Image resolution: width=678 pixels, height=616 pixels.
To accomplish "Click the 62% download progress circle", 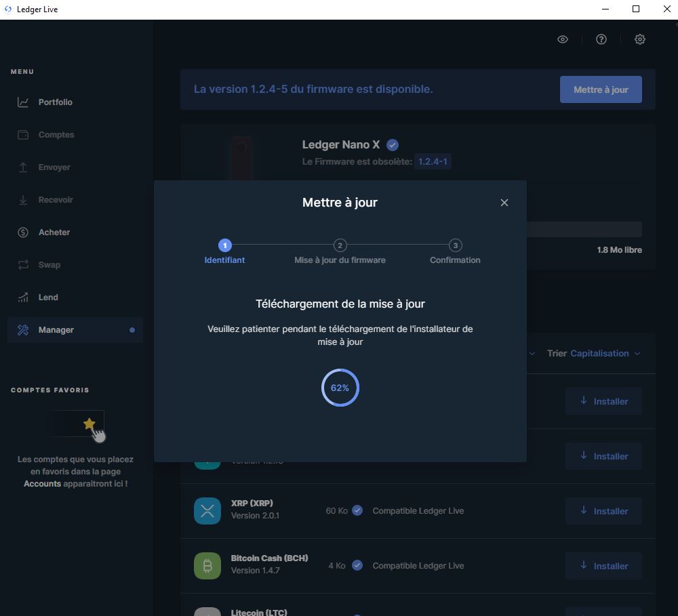I will click(x=340, y=388).
